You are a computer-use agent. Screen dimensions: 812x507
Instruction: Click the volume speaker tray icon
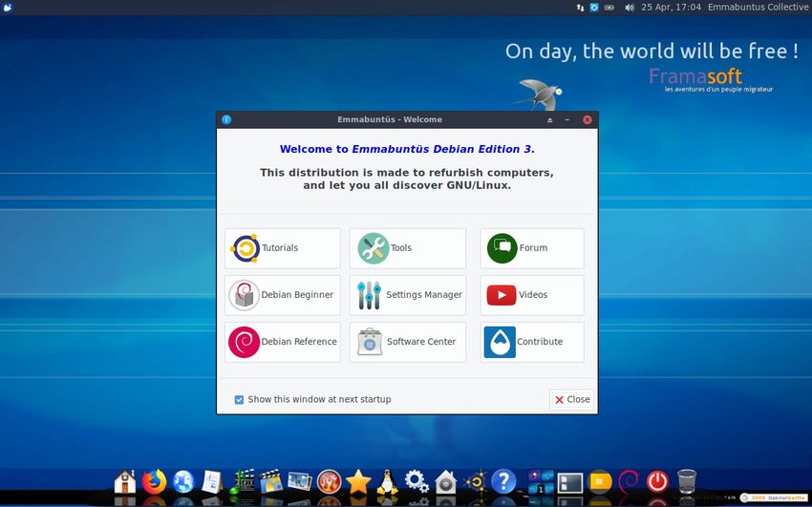click(630, 8)
